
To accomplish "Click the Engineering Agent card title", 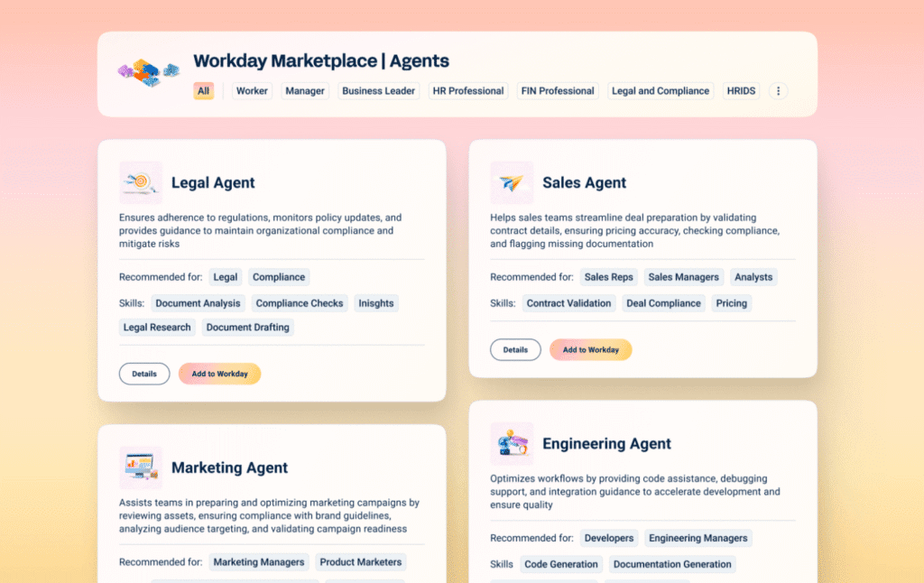I will 607,443.
